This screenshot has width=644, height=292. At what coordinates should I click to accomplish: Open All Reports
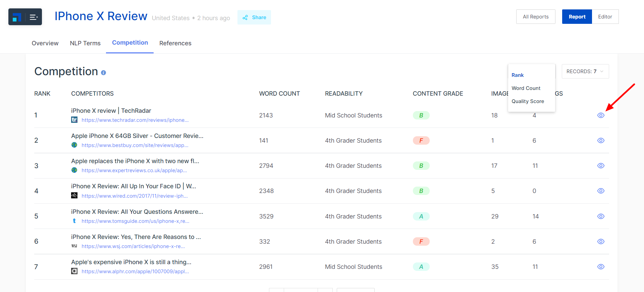click(536, 17)
